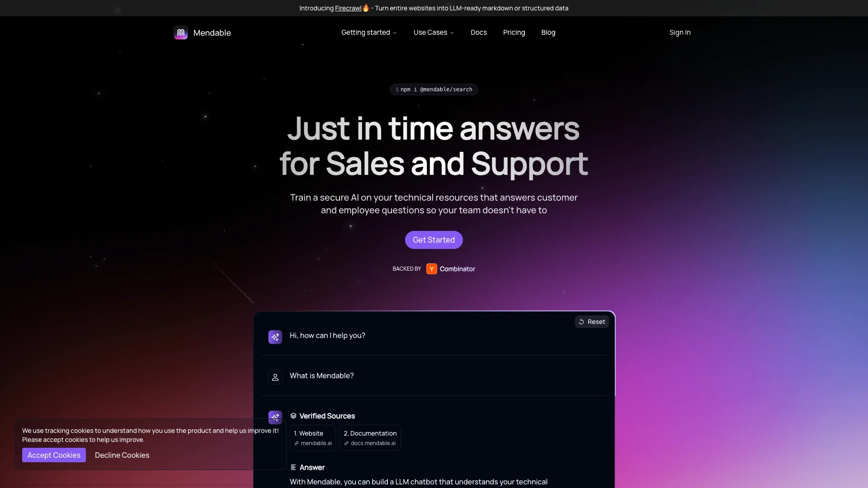Open the Docs menu item
Image resolution: width=868 pixels, height=488 pixels.
(479, 33)
